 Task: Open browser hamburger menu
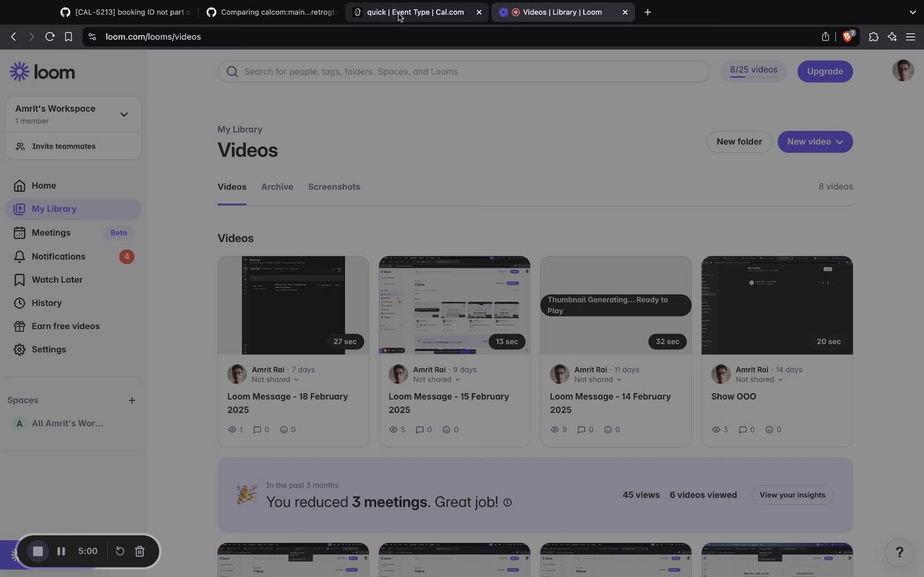tap(910, 36)
